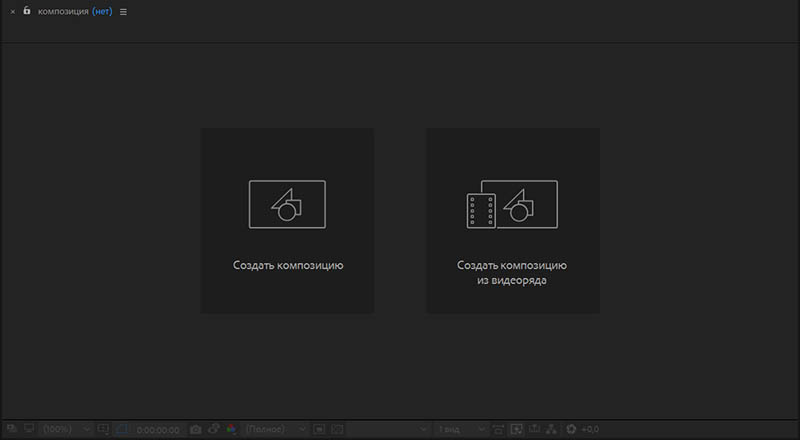Viewport: 800px width, 440px height.
Task: Open the RGB channel display icon
Action: tap(231, 429)
